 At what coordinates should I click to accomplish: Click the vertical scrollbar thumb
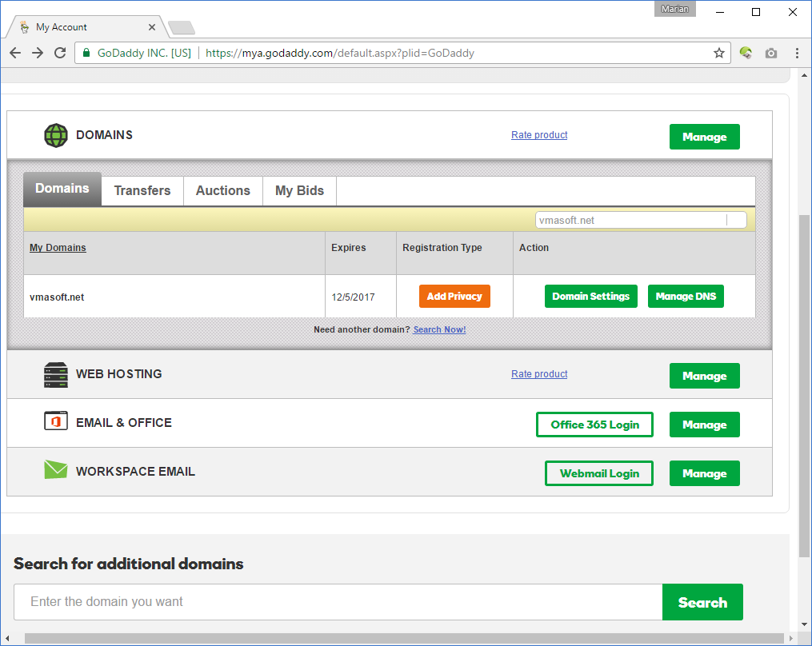[x=804, y=385]
